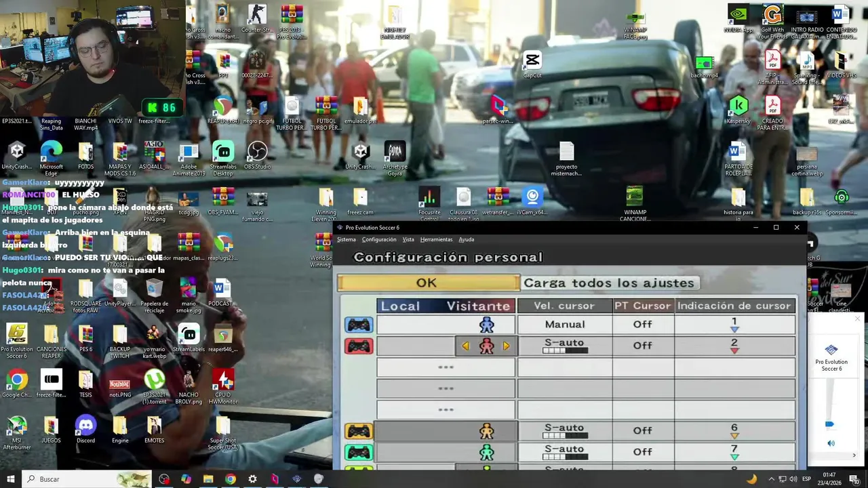Open MSI Afterburner desktop shortcut

pos(17,432)
